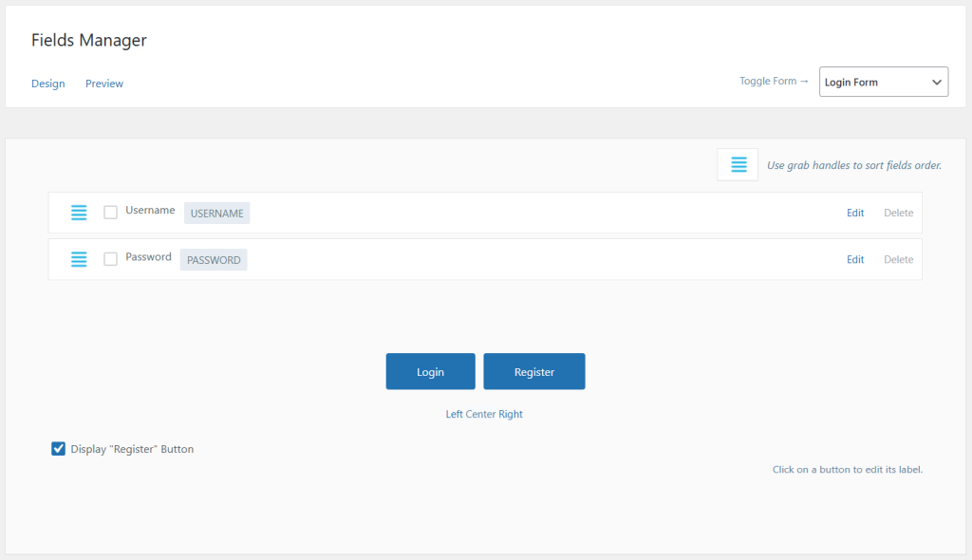Click the Username row grab handle icon
Screen dimensions: 972x560
[x=79, y=213]
